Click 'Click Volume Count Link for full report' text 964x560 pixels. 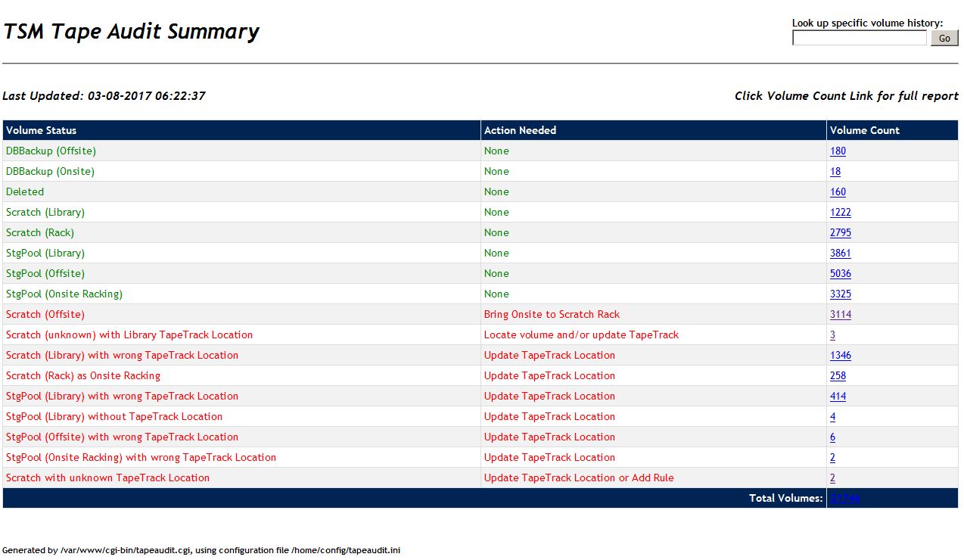point(847,96)
